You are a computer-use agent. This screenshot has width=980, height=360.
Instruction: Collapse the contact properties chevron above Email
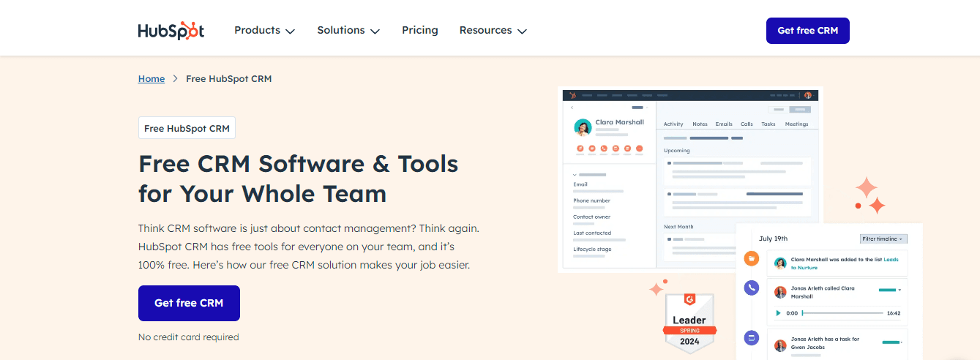pos(575,175)
